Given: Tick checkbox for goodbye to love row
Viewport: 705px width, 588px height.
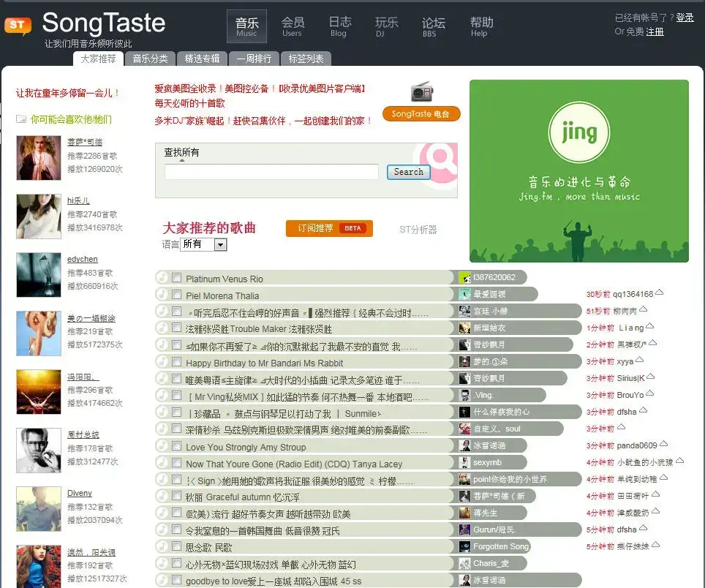Looking at the screenshot, I should (177, 581).
